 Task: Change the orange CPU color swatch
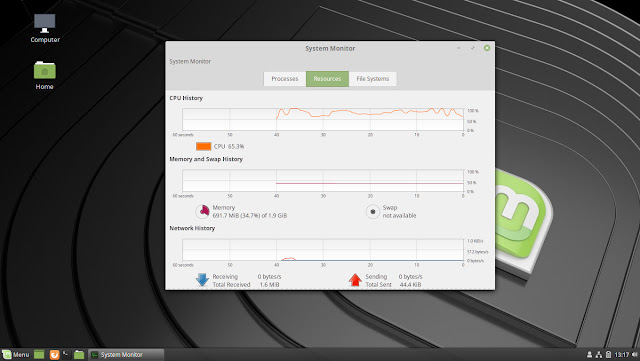click(x=203, y=146)
